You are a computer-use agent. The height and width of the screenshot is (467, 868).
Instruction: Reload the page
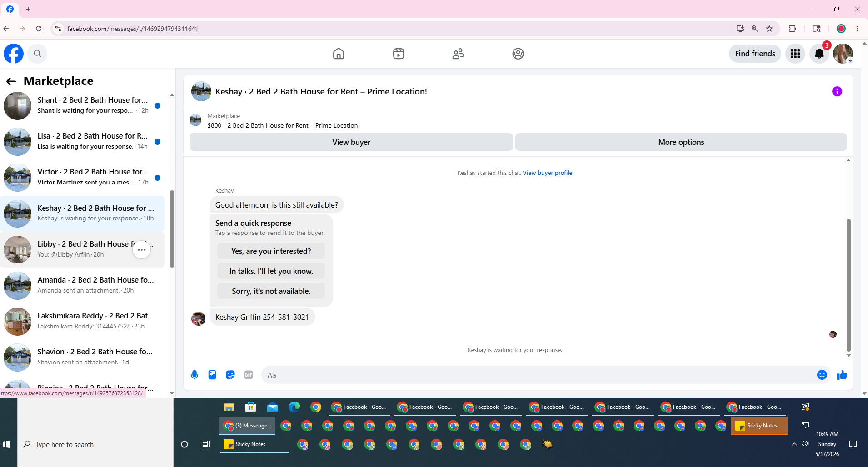[x=39, y=29]
